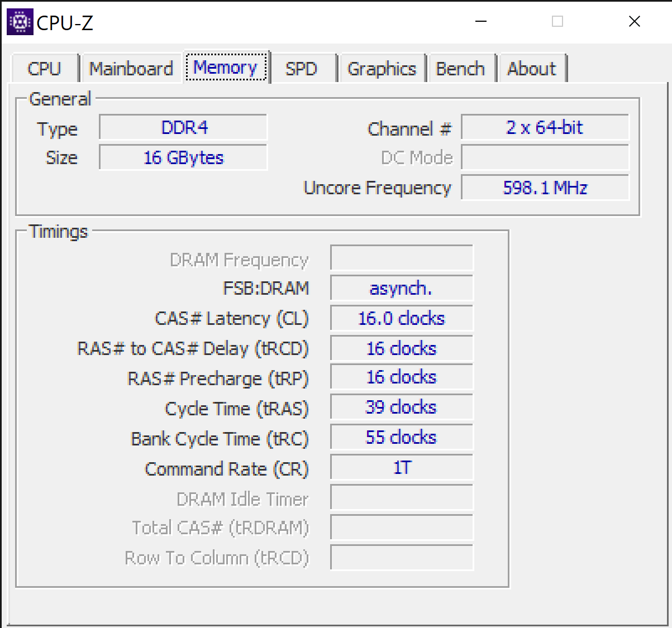
Task: Click the Type label in General group
Action: [x=58, y=130]
